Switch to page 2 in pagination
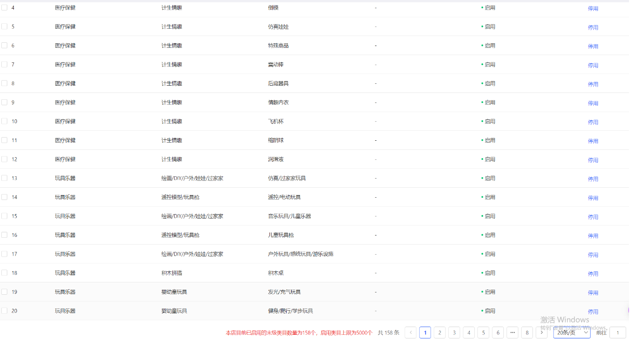644x343 pixels. [440, 333]
